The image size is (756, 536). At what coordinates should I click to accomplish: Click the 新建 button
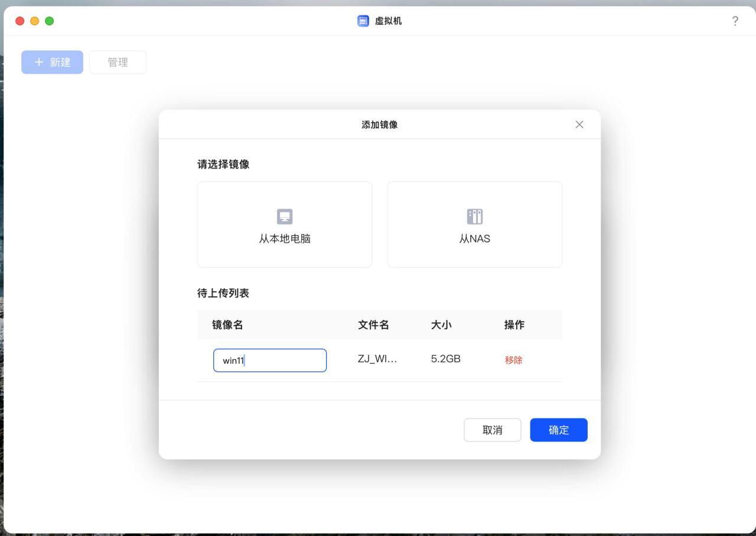(52, 62)
